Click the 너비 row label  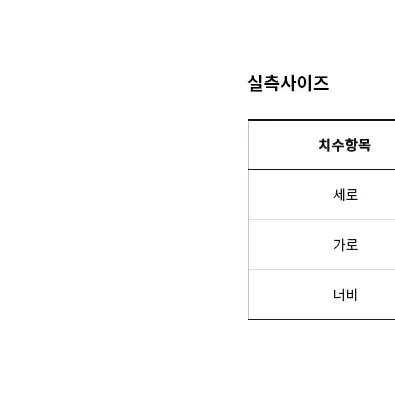tap(345, 295)
